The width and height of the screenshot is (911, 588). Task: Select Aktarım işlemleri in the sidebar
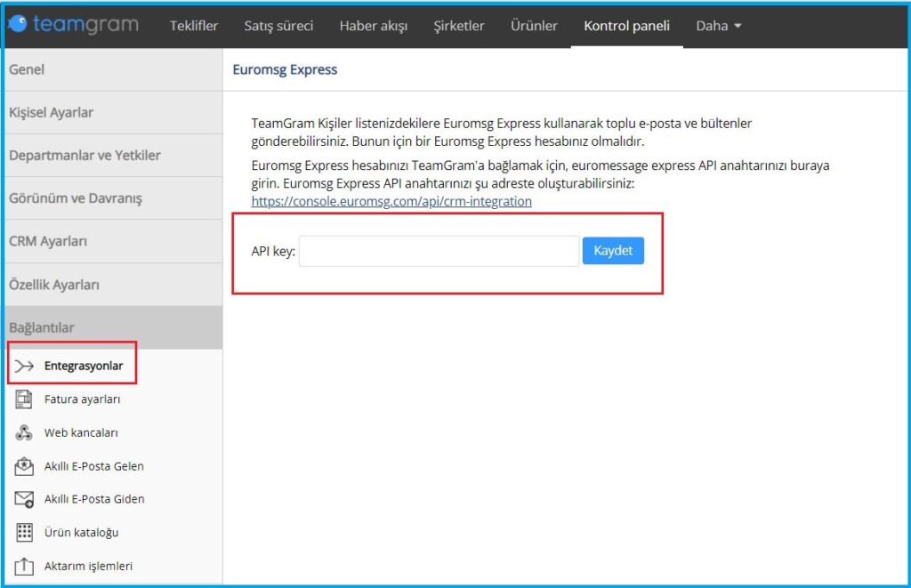click(x=88, y=566)
